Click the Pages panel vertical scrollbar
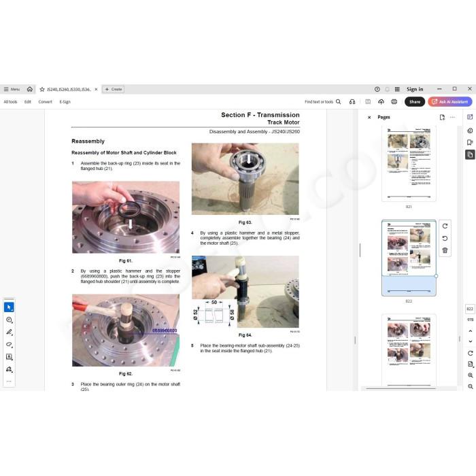Image resolution: width=476 pixels, height=476 pixels. pos(460,338)
